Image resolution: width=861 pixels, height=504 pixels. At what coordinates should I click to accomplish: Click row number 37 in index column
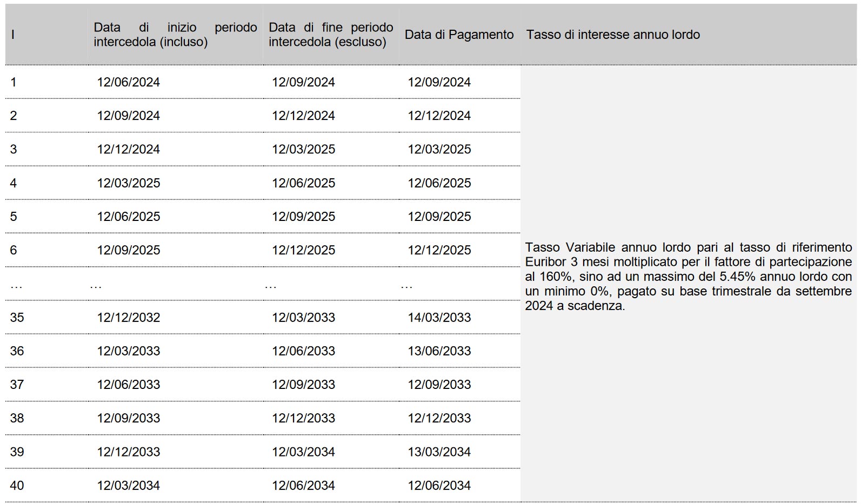[x=17, y=385]
